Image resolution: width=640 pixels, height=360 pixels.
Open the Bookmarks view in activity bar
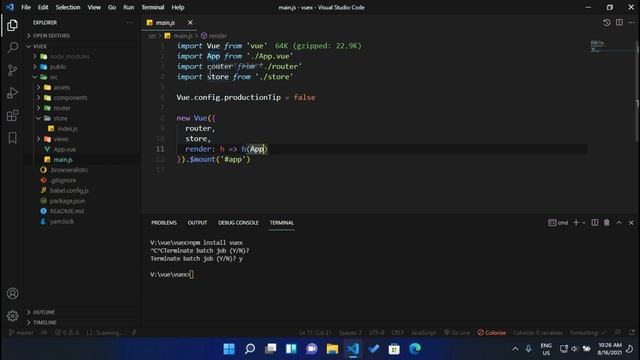pyautogui.click(x=12, y=138)
